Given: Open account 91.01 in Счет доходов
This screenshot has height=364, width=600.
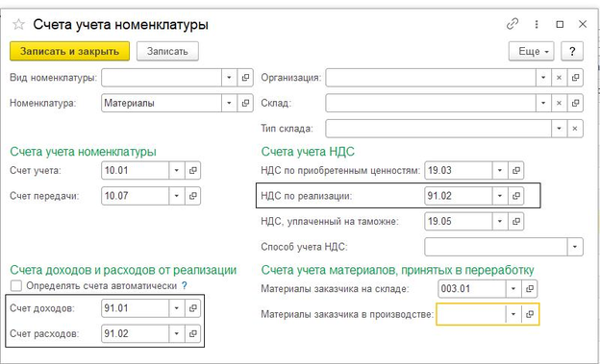Looking at the screenshot, I should tap(192, 308).
